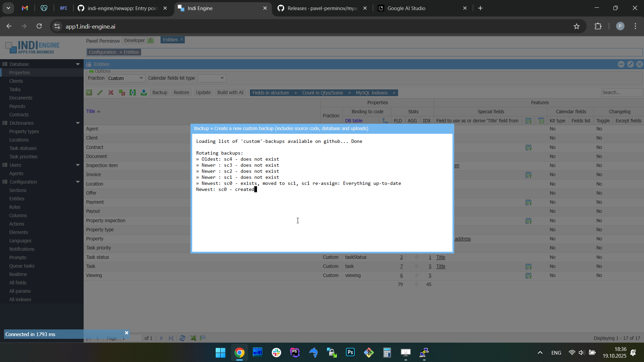Collapse the Configuration sidebar section
Screen dimensions: 644x362
click(78, 182)
